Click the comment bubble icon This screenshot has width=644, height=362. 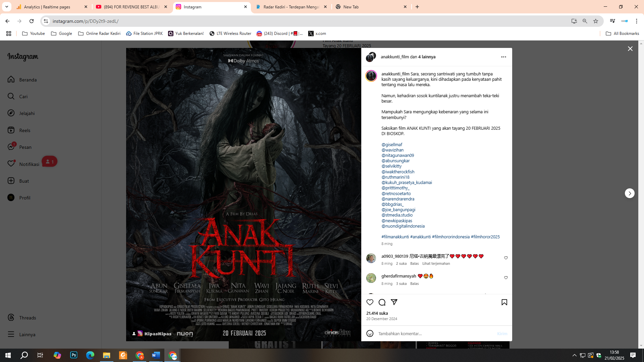382,302
